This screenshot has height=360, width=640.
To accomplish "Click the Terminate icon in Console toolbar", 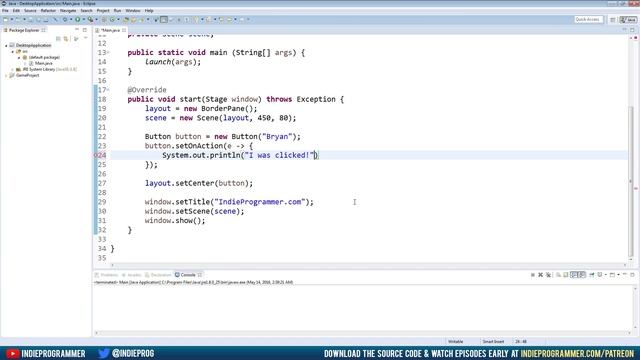I will tap(533, 275).
